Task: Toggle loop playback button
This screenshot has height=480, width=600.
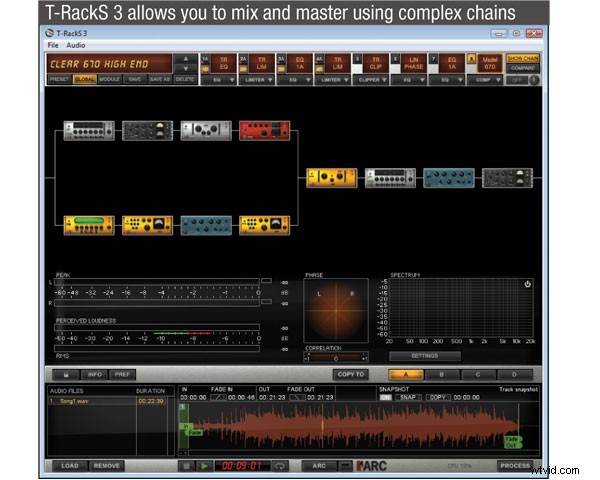Action: click(x=280, y=466)
